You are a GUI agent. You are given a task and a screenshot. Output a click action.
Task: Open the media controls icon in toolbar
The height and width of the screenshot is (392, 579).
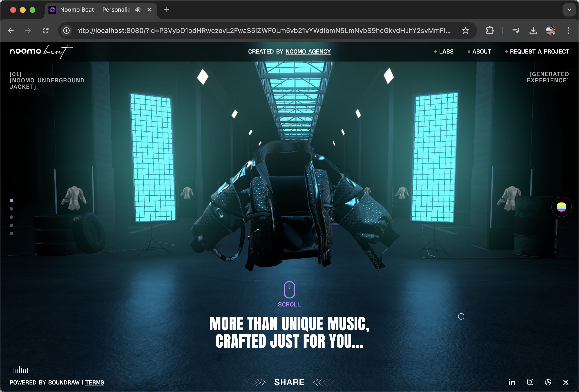tap(516, 30)
